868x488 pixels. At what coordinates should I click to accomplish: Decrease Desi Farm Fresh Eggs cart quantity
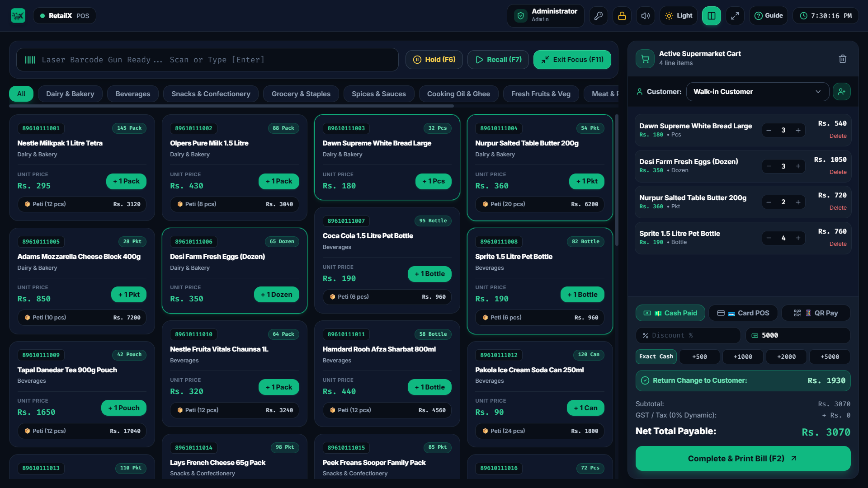769,166
